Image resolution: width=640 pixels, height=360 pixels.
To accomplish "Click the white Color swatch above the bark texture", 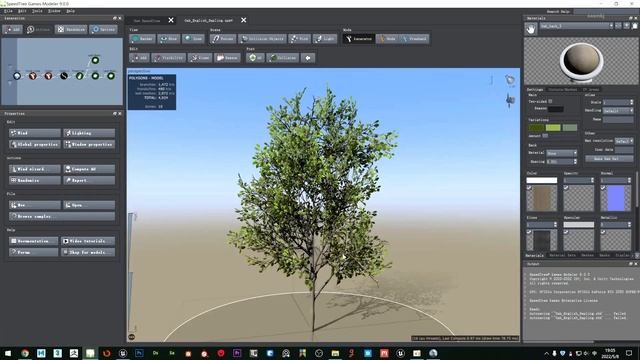I will pyautogui.click(x=542, y=180).
